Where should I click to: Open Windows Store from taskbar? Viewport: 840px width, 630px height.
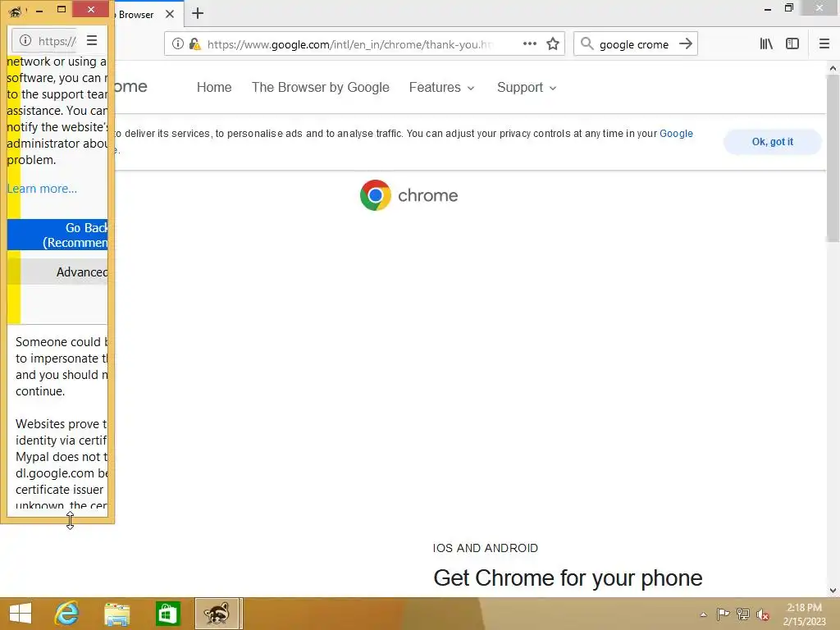point(167,614)
